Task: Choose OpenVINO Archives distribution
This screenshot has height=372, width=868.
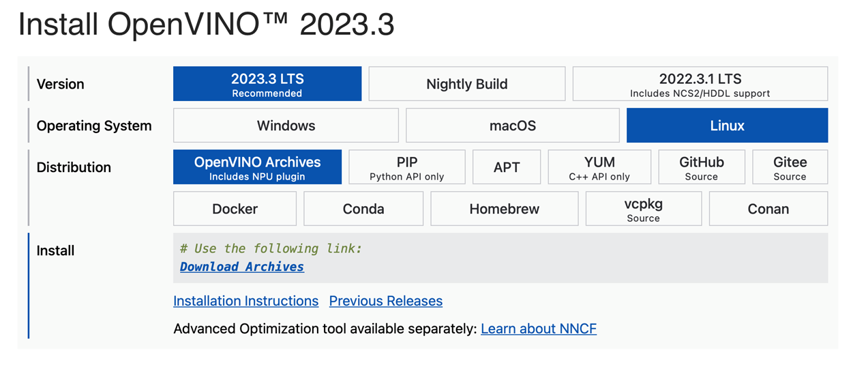Action: tap(257, 167)
